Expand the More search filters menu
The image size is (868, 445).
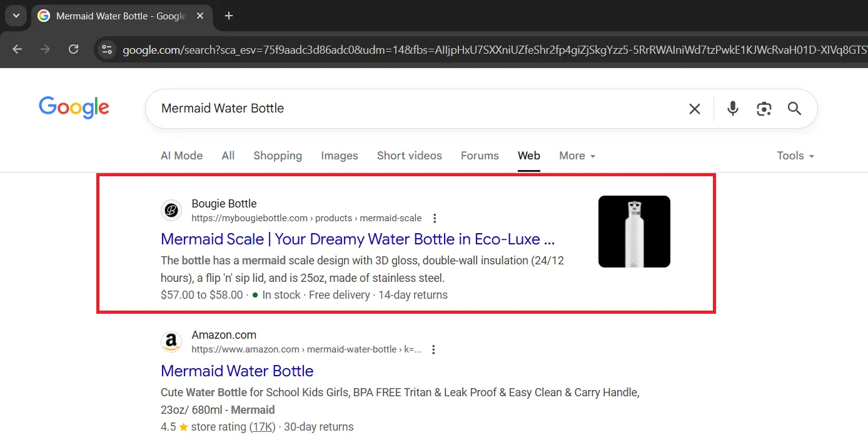pyautogui.click(x=577, y=156)
